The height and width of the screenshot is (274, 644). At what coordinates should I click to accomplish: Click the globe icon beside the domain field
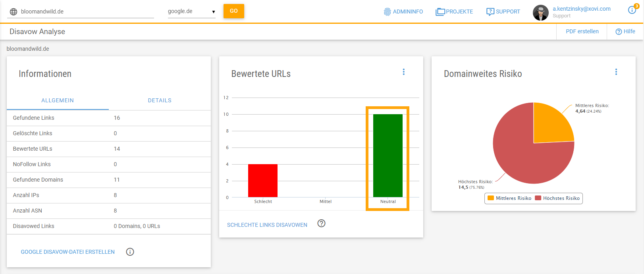[13, 11]
